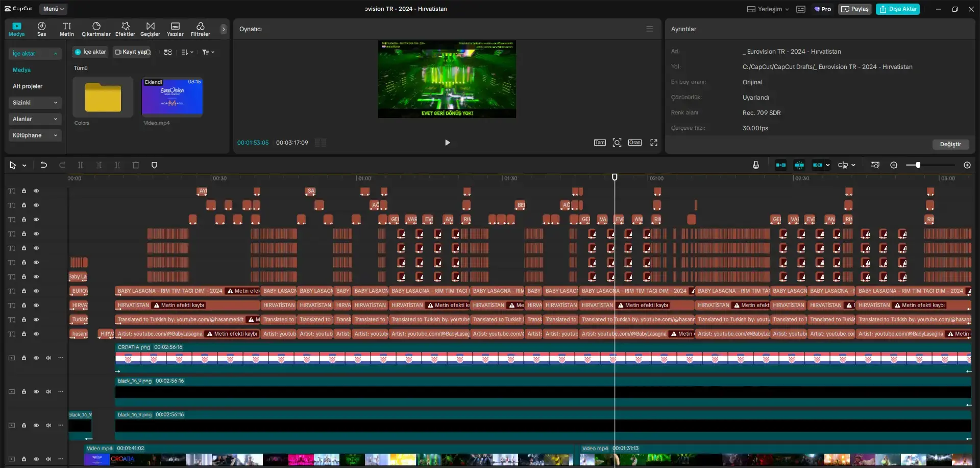Open the Yerleşim layout dropdown
This screenshot has height=468, width=980.
(768, 9)
